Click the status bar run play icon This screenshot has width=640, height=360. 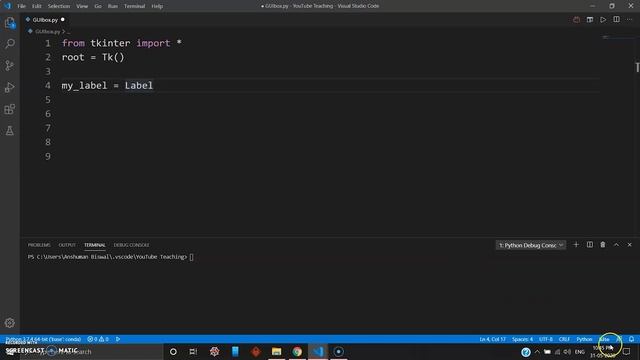(x=118, y=339)
